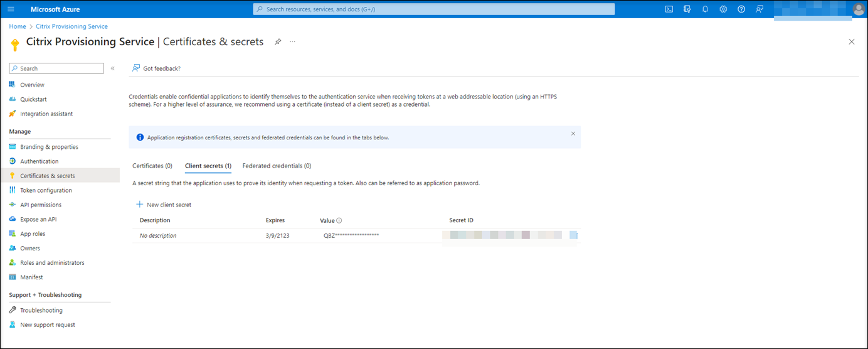Open the portal settings gear

click(723, 9)
